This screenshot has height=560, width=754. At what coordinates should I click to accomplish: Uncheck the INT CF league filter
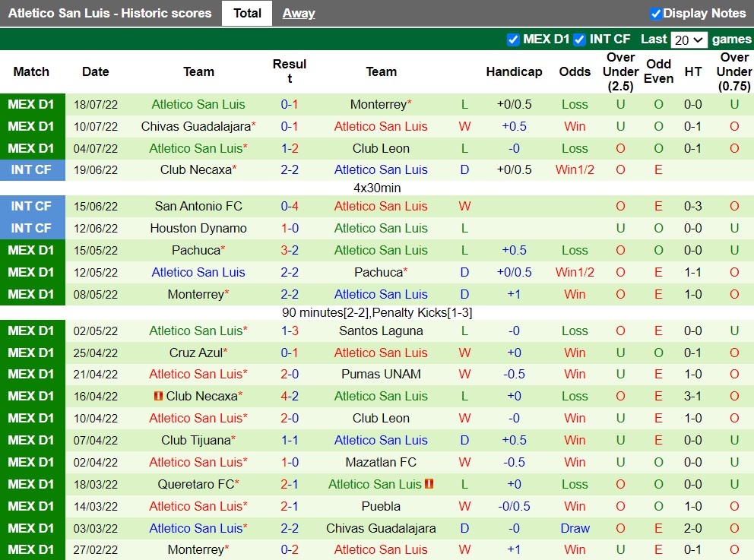point(579,40)
